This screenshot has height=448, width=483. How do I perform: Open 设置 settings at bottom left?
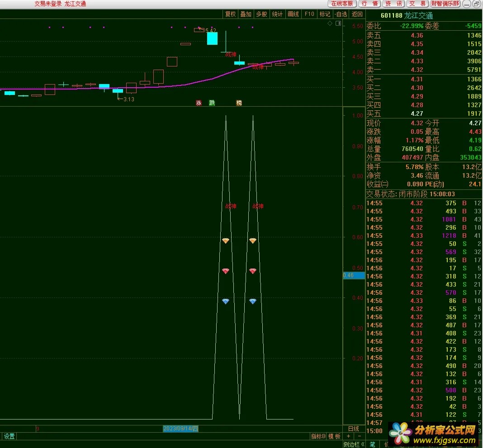click(9, 436)
